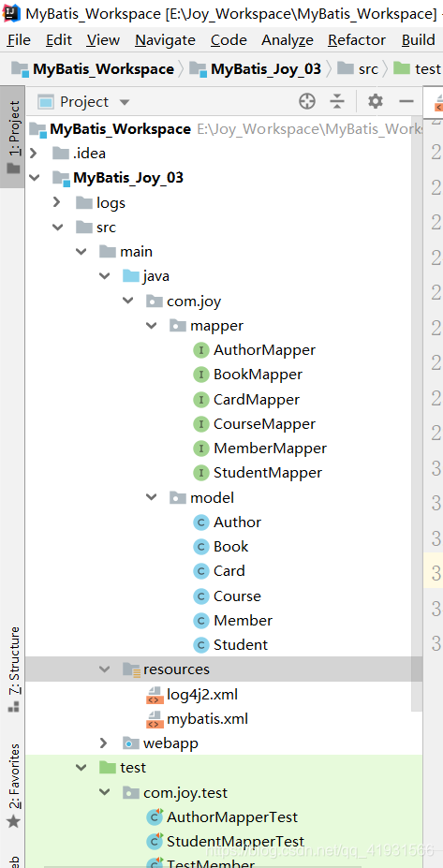The image size is (443, 868).
Task: Click the webapp folder icon
Action: [131, 743]
